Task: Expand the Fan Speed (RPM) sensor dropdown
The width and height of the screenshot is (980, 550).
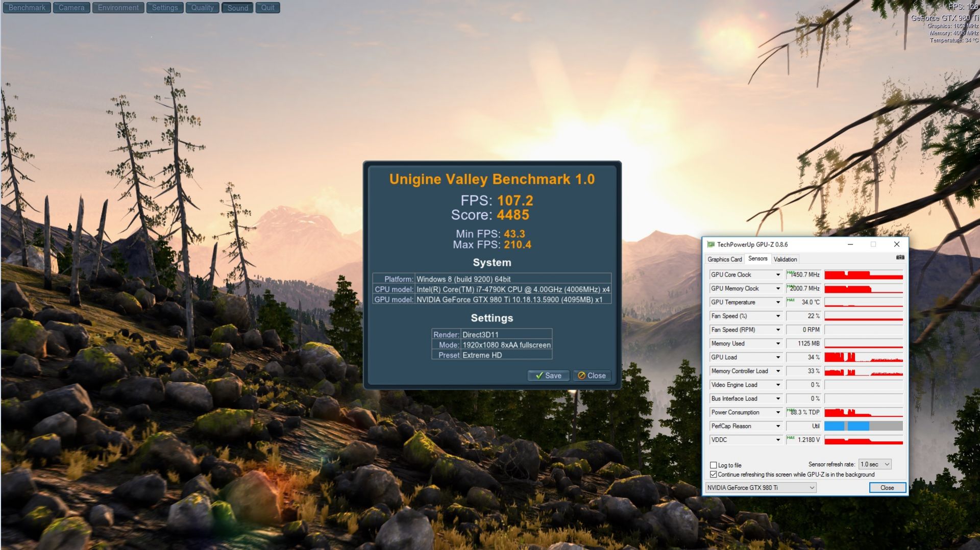Action: [x=778, y=330]
